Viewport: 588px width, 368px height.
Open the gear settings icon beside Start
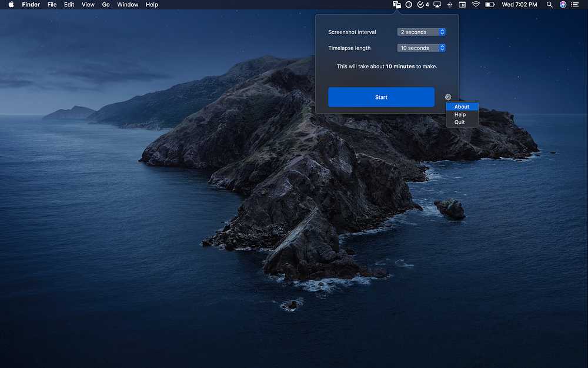pos(448,97)
